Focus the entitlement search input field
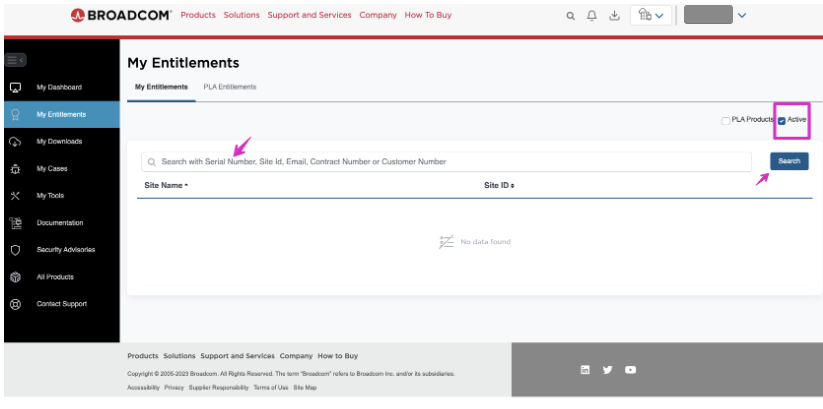This screenshot has height=409, width=823. pos(446,162)
